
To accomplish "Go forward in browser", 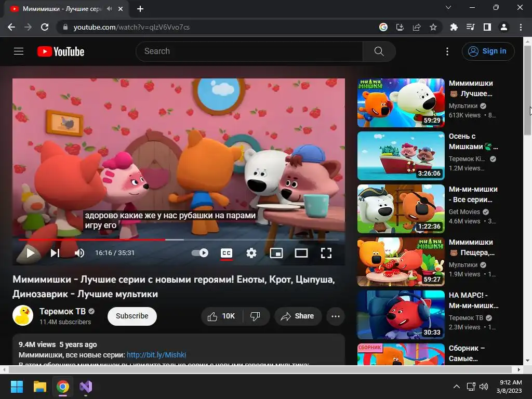I will 28,27.
